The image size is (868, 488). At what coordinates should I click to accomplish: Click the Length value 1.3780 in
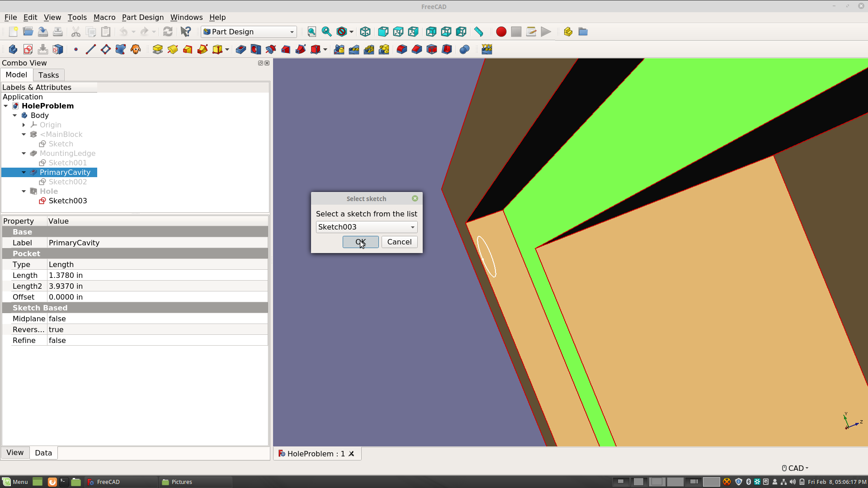pyautogui.click(x=157, y=275)
